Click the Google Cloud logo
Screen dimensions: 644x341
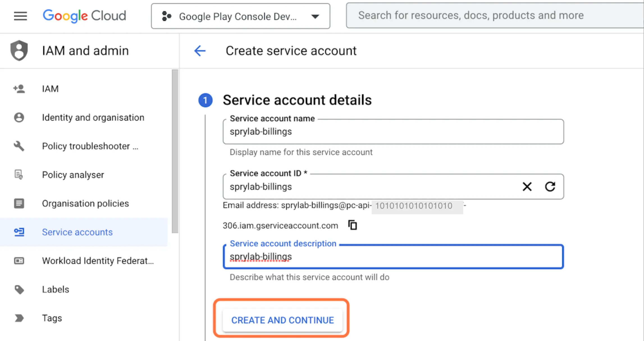coord(85,16)
